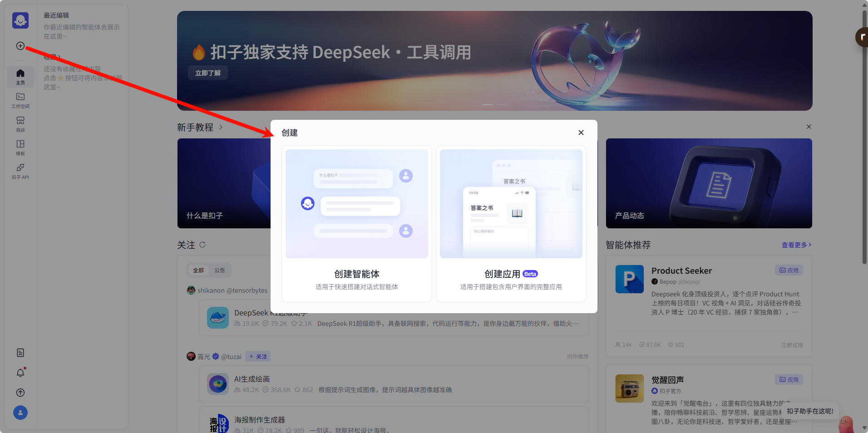Click the 19.6K users stat
This screenshot has width=868, height=433.
[247, 324]
